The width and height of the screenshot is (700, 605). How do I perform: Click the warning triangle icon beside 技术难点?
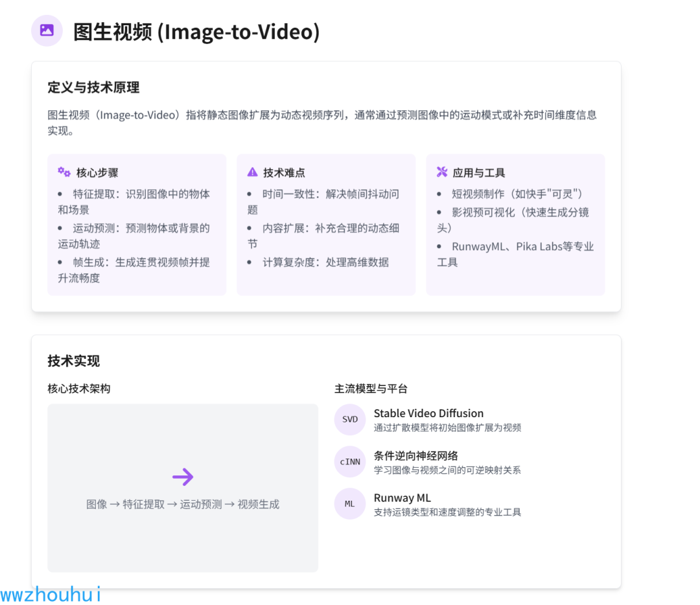(251, 172)
